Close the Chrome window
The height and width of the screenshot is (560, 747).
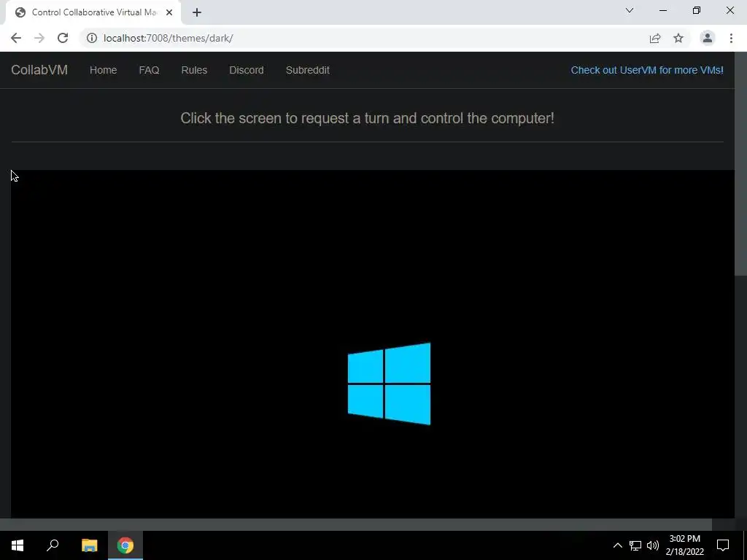pyautogui.click(x=729, y=10)
